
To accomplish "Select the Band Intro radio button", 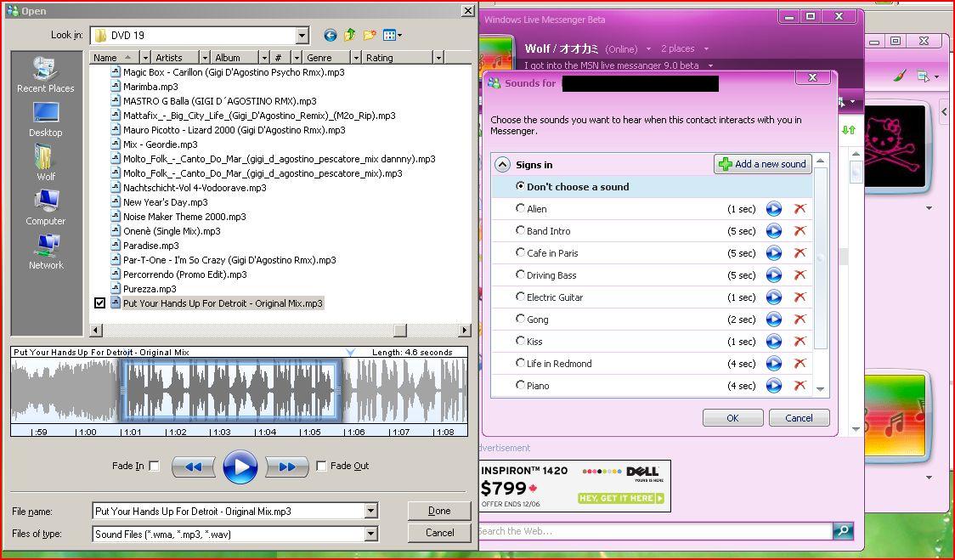I will [x=519, y=230].
